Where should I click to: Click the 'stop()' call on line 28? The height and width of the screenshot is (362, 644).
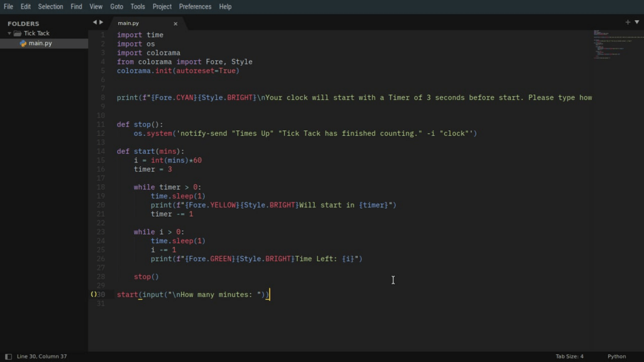146,277
